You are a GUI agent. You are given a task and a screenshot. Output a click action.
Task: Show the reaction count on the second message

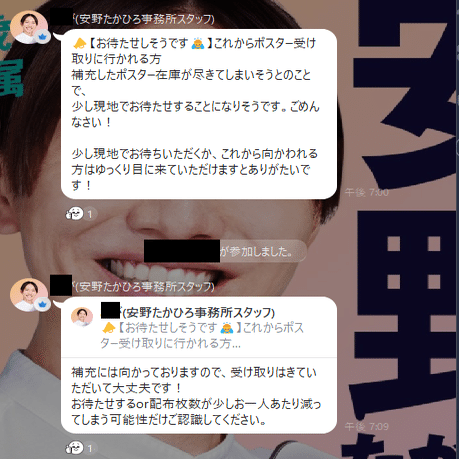click(89, 448)
